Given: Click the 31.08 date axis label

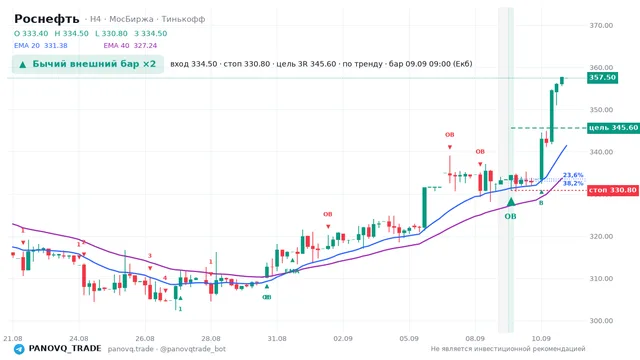Looking at the screenshot, I should pyautogui.click(x=277, y=338).
